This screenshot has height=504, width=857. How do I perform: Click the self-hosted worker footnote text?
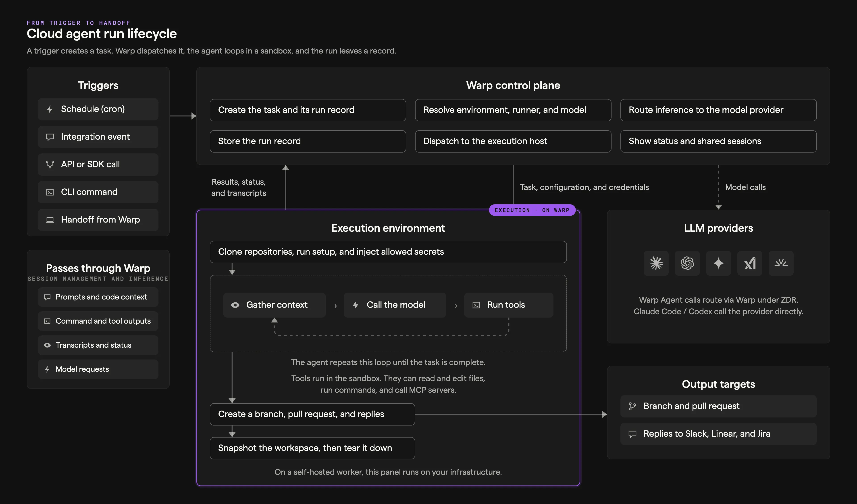(388, 472)
